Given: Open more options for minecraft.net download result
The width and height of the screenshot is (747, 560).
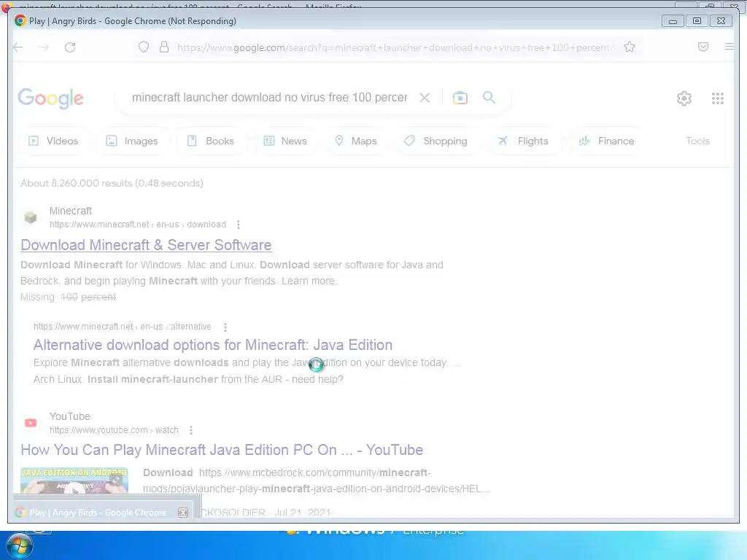Looking at the screenshot, I should pyautogui.click(x=239, y=225).
